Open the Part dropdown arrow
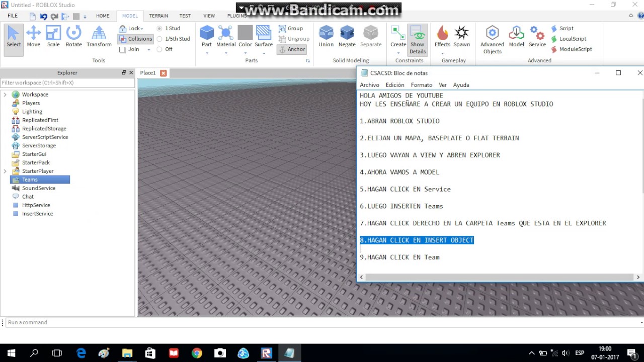The height and width of the screenshot is (362, 644). coord(207,53)
